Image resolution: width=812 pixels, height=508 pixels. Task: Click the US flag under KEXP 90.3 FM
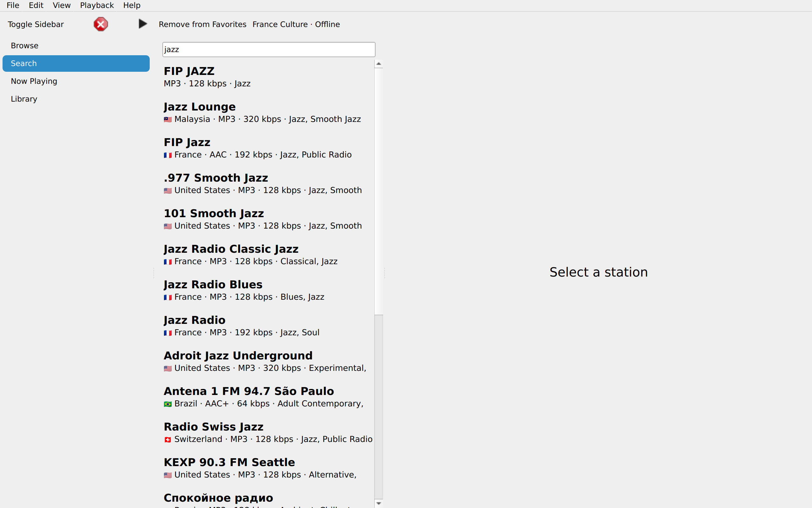pyautogui.click(x=168, y=475)
